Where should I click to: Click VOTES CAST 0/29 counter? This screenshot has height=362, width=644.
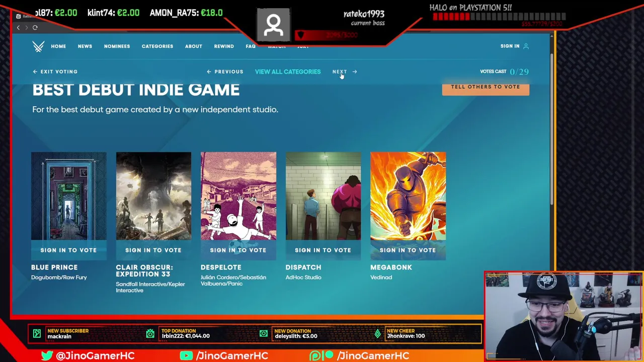coord(504,72)
